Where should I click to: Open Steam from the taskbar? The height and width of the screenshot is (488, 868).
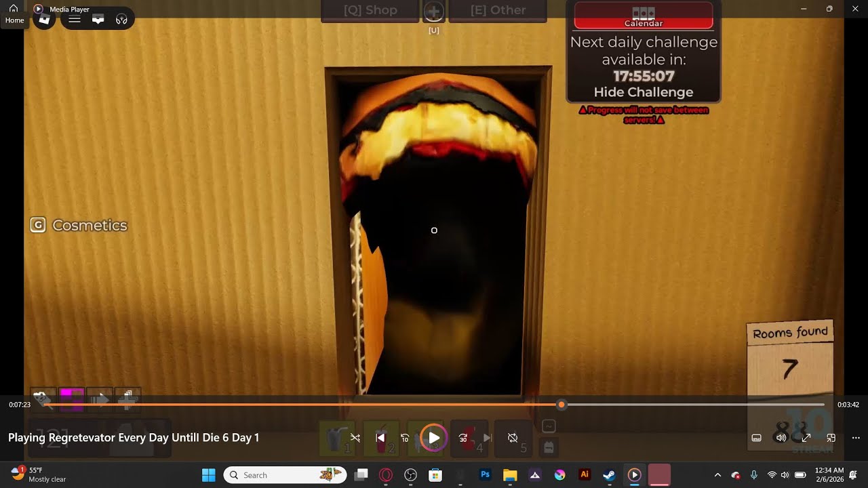click(609, 475)
